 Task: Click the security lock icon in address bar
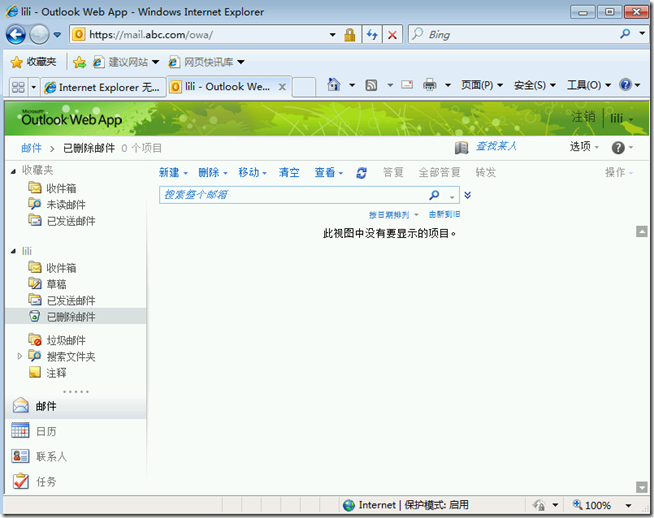350,35
